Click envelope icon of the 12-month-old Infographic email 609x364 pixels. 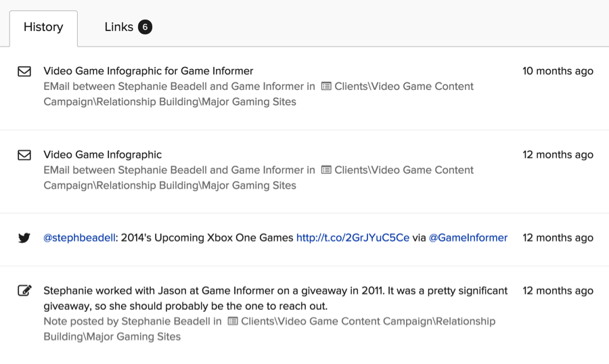pos(24,155)
